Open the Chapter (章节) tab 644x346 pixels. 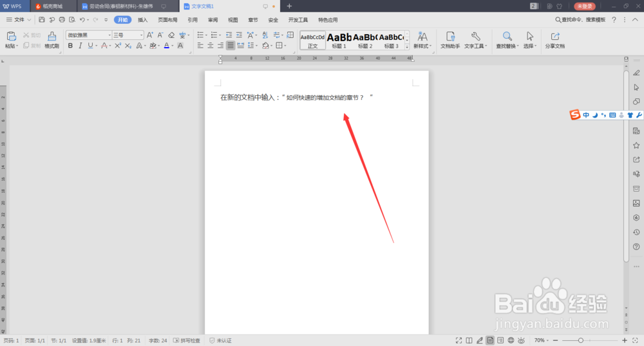(x=253, y=20)
